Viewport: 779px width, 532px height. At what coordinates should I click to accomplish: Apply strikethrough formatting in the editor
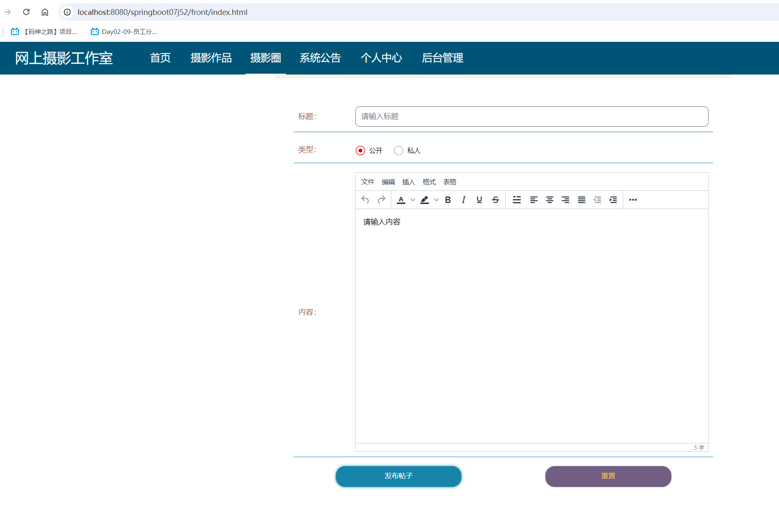(x=495, y=200)
